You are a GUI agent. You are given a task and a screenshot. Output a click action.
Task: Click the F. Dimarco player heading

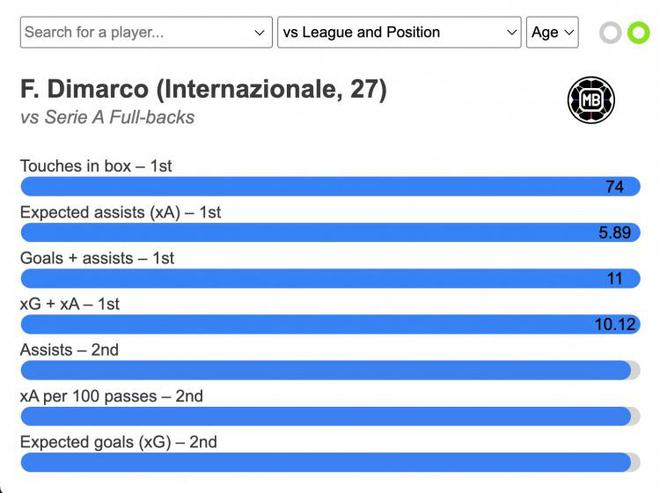[x=203, y=90]
